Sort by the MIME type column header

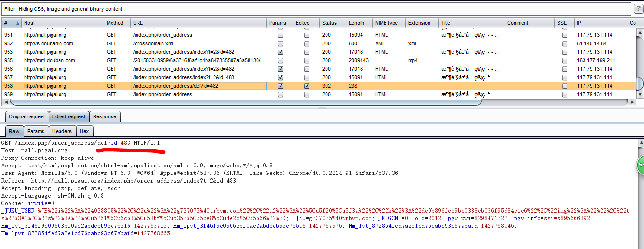(x=389, y=23)
